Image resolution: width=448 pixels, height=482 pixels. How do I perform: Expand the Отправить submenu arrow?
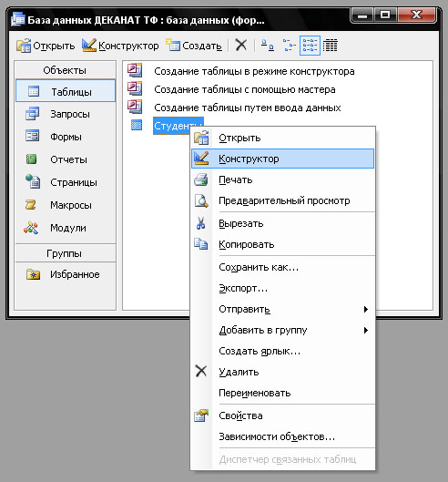tap(366, 309)
